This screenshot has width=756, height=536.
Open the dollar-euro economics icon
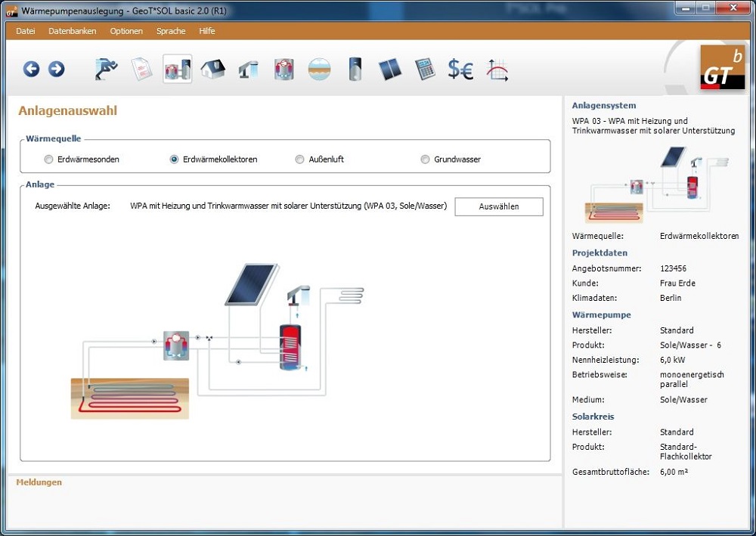pos(460,70)
